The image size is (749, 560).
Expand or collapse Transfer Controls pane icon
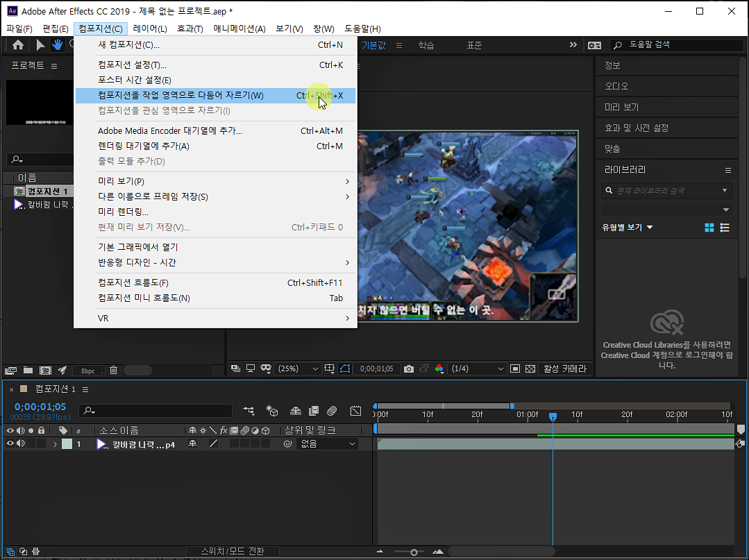pos(23,552)
